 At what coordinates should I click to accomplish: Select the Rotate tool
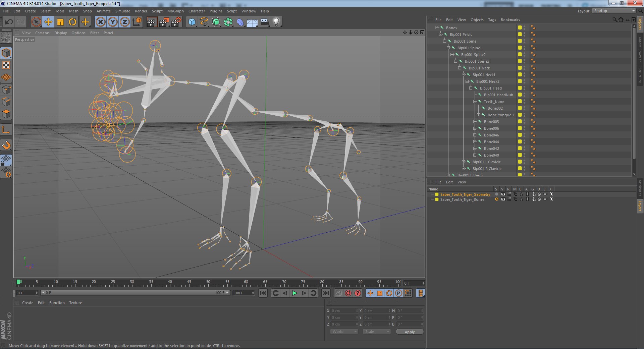pyautogui.click(x=72, y=22)
